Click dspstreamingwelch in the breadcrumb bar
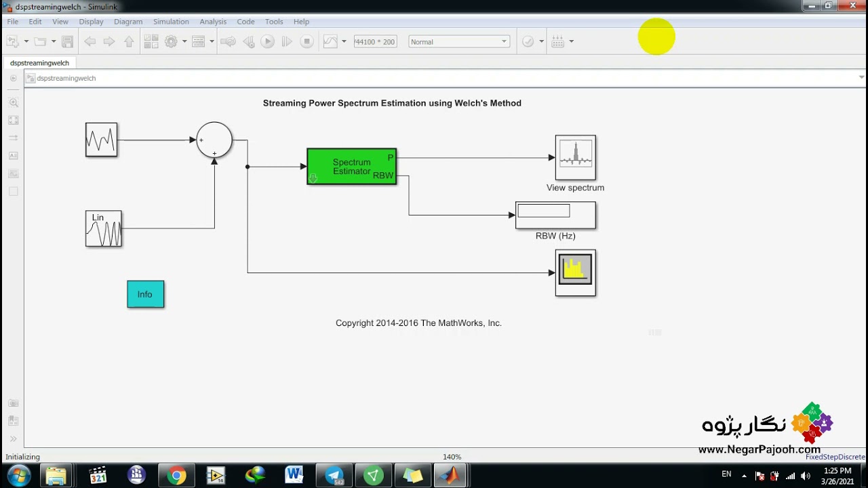Screen dimensions: 868x488 point(66,78)
